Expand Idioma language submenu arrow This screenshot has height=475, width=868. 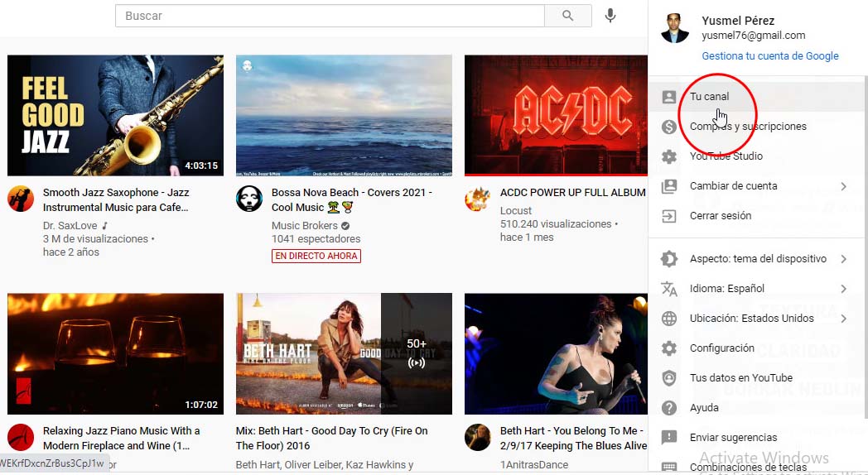pyautogui.click(x=844, y=289)
